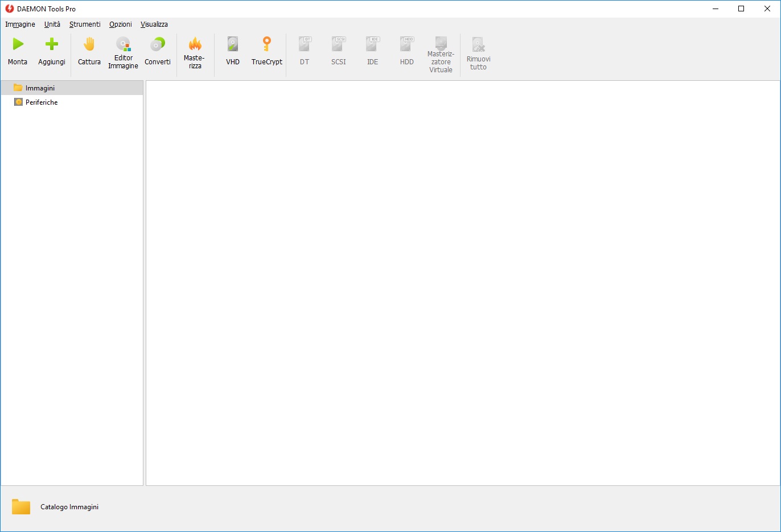
Task: Click Masterizzatore Virtuale toolbar icon
Action: click(x=441, y=43)
